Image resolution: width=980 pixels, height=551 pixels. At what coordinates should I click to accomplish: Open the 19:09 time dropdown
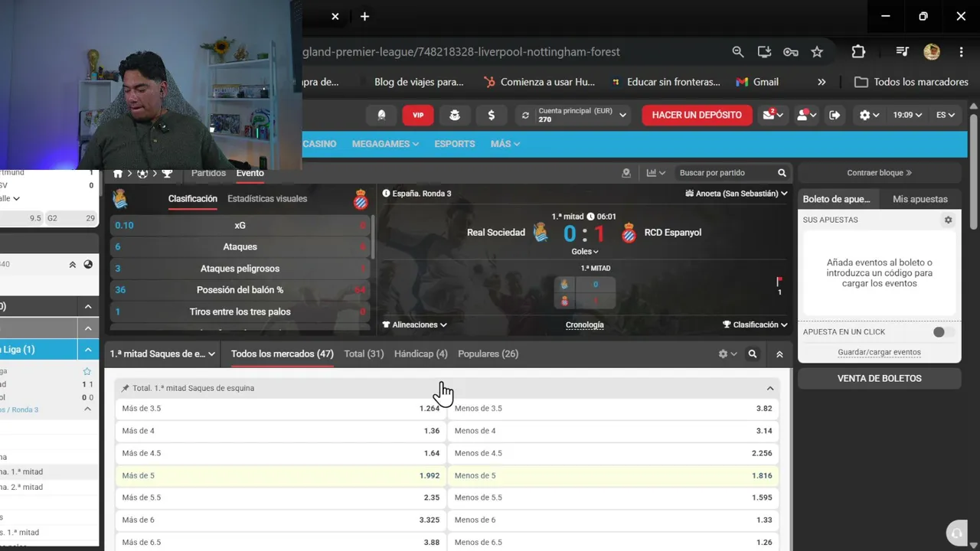point(907,115)
